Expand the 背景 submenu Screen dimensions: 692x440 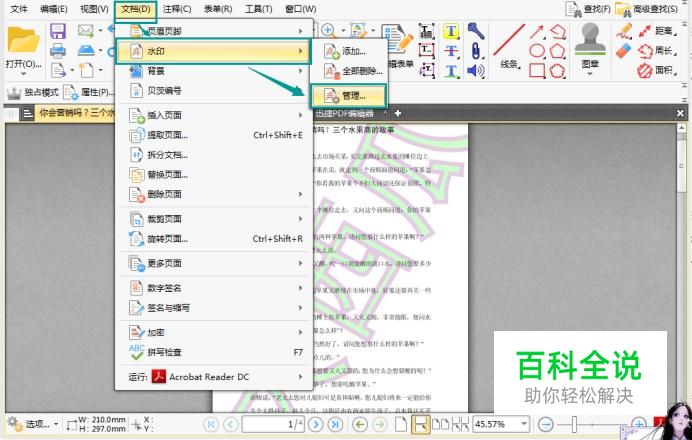[x=214, y=71]
